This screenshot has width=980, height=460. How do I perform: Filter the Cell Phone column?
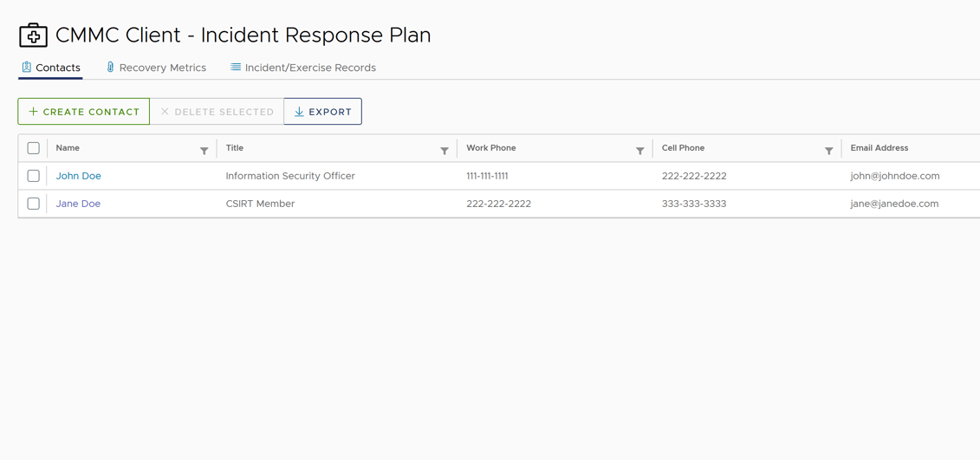[829, 151]
